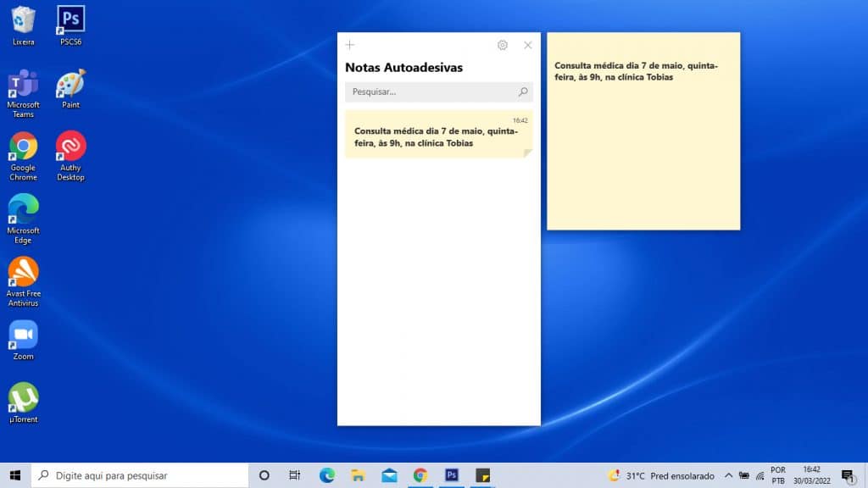The height and width of the screenshot is (488, 868).
Task: Click taskbar search box Digite aqui para pesquisar
Action: (140, 475)
